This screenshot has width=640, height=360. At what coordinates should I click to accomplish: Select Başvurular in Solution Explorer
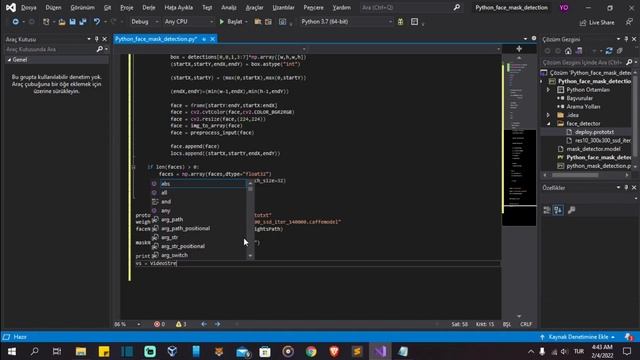coord(580,98)
